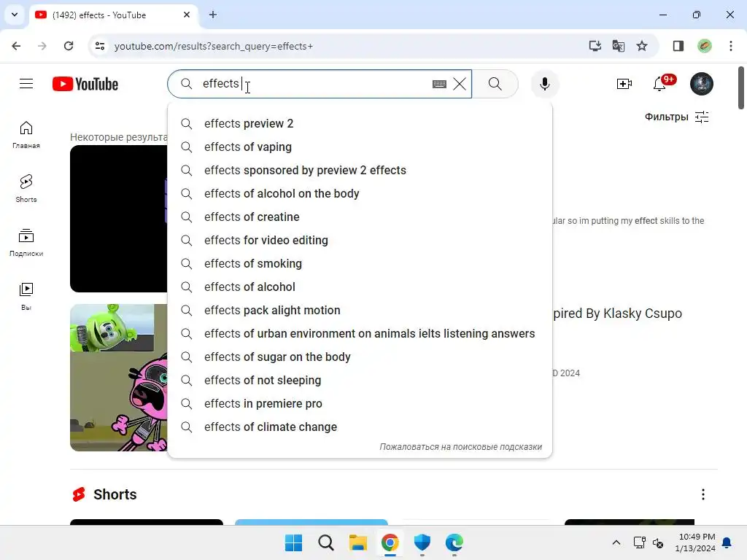Start voice search with microphone
Image resolution: width=747 pixels, height=560 pixels.
[544, 84]
